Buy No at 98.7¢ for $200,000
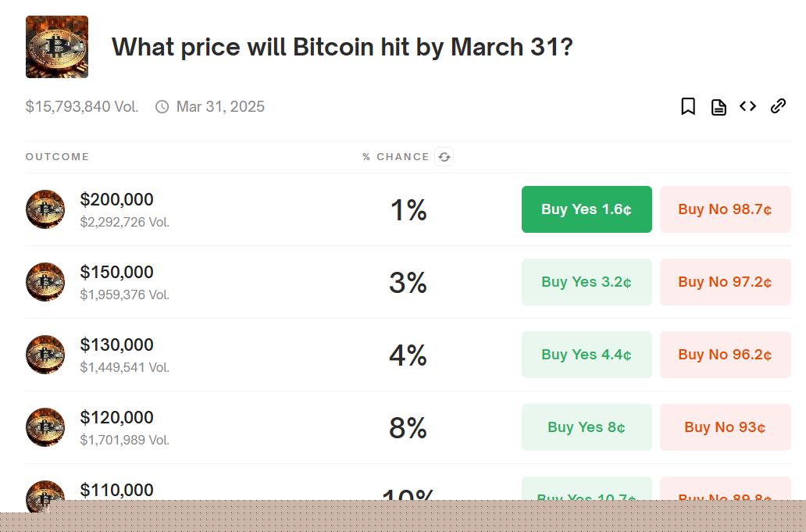806x532 pixels. pyautogui.click(x=725, y=209)
